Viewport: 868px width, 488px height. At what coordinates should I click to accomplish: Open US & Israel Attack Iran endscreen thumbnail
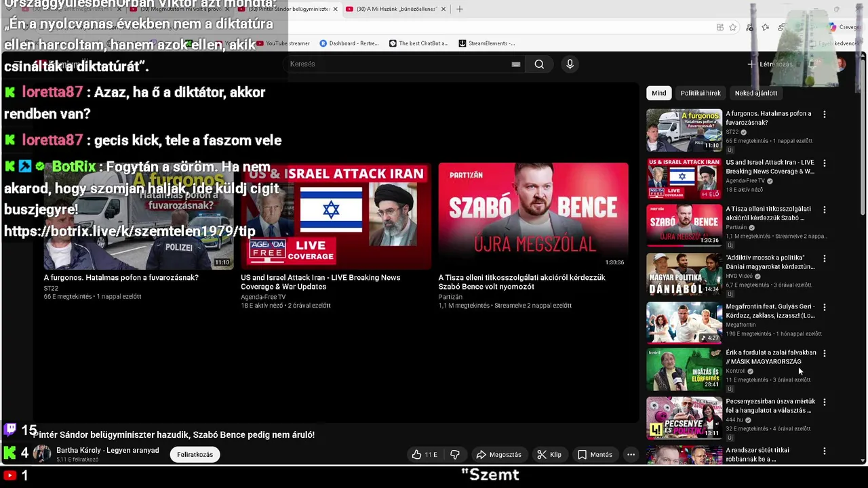point(336,216)
